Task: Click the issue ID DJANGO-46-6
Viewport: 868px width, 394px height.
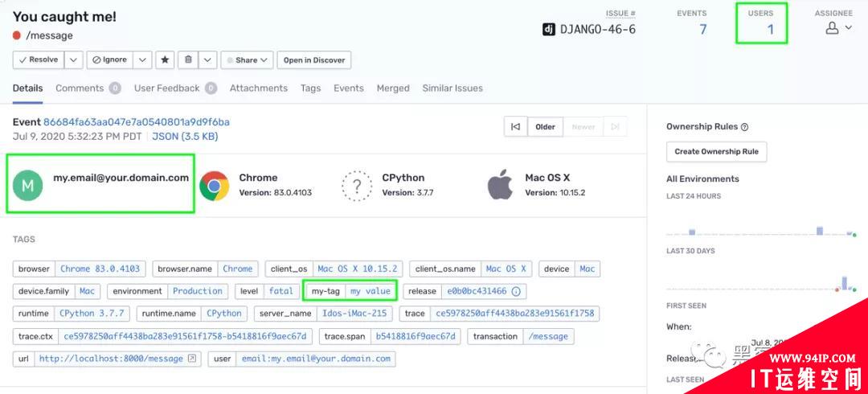Action: point(598,30)
